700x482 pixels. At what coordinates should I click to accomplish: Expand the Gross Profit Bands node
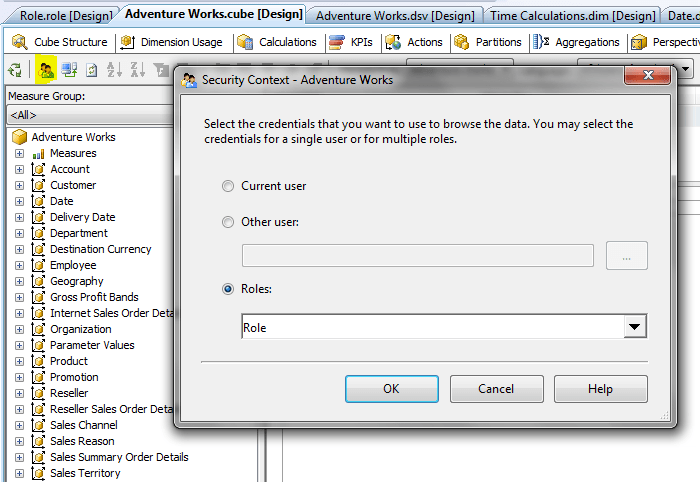click(x=19, y=298)
